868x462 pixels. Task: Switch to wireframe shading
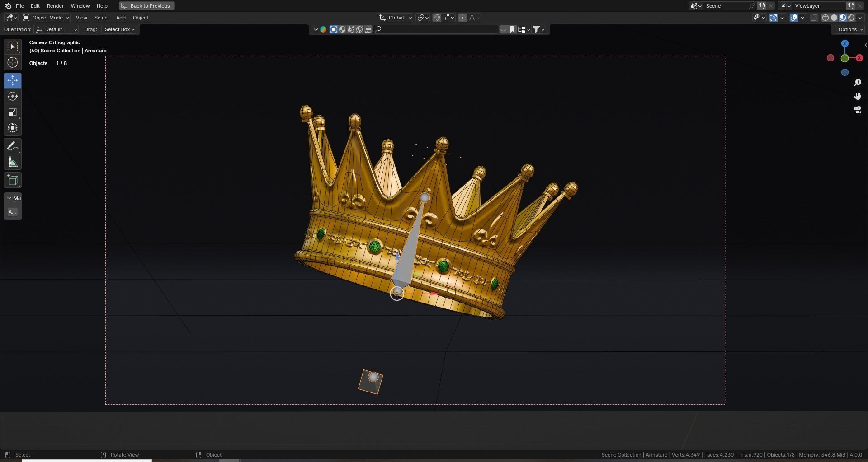pyautogui.click(x=826, y=18)
